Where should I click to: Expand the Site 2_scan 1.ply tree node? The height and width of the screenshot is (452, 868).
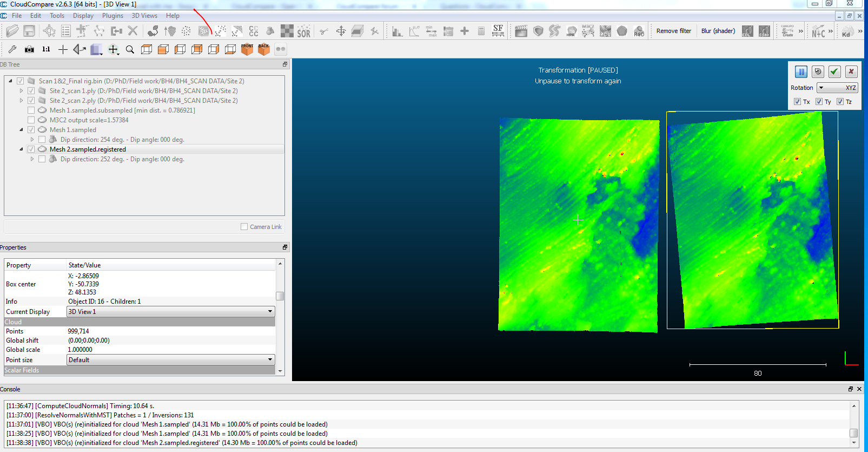point(21,91)
